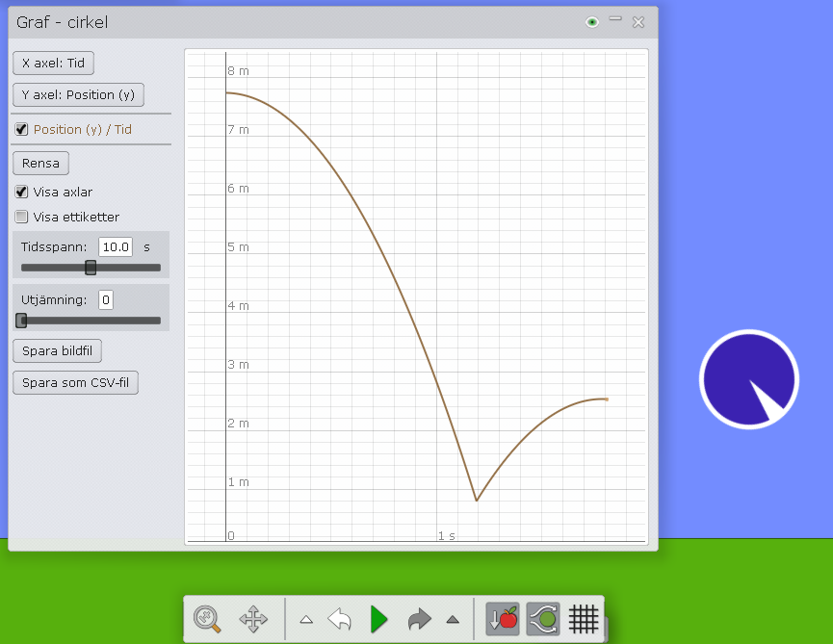
Task: Toggle the air friction icon
Action: coord(543,619)
